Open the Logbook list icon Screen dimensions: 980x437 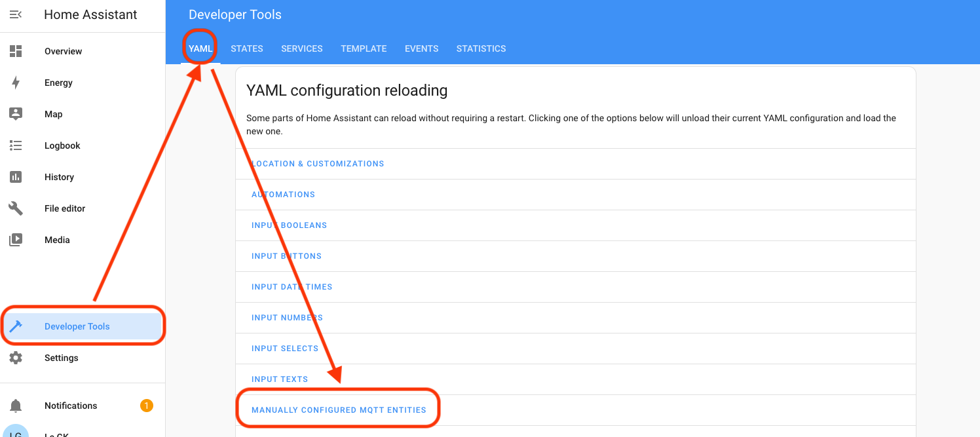16,145
